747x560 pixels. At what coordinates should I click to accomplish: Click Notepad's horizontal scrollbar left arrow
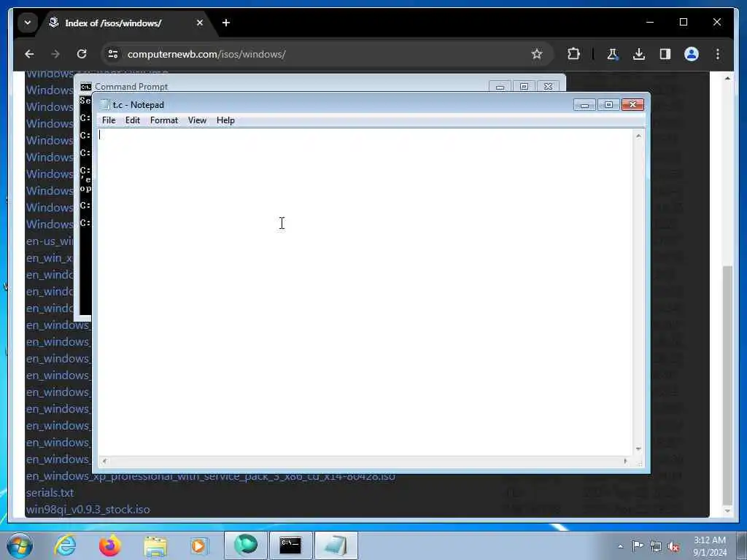[x=104, y=461]
